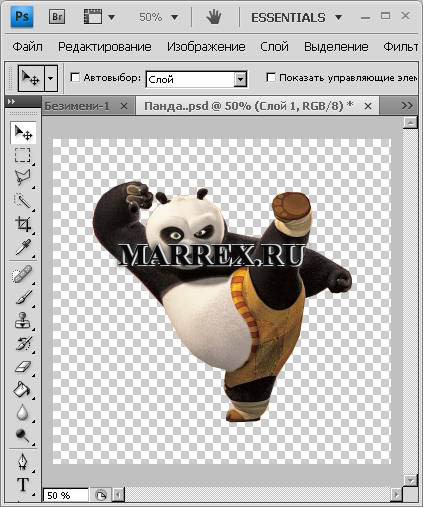Select the Crop tool
This screenshot has width=423, height=507.
23,224
